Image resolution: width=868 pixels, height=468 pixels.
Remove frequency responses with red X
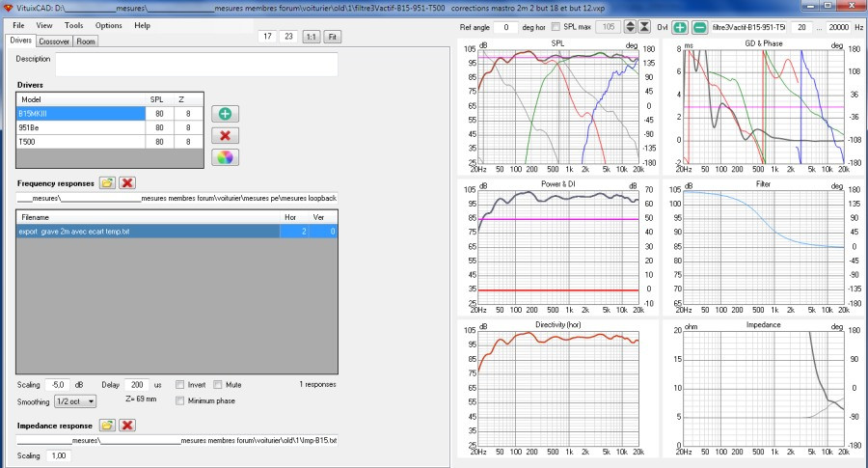click(127, 182)
